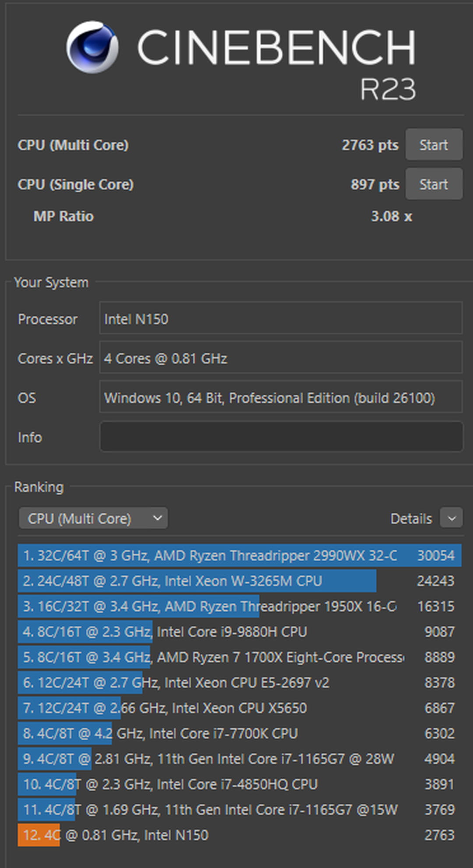473x868 pixels.
Task: Click the score 9087 in ranking
Action: [439, 632]
